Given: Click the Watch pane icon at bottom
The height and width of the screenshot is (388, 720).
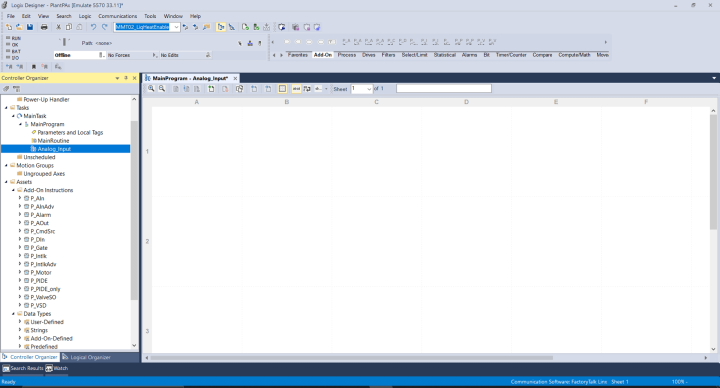Looking at the screenshot, I should click(x=49, y=368).
